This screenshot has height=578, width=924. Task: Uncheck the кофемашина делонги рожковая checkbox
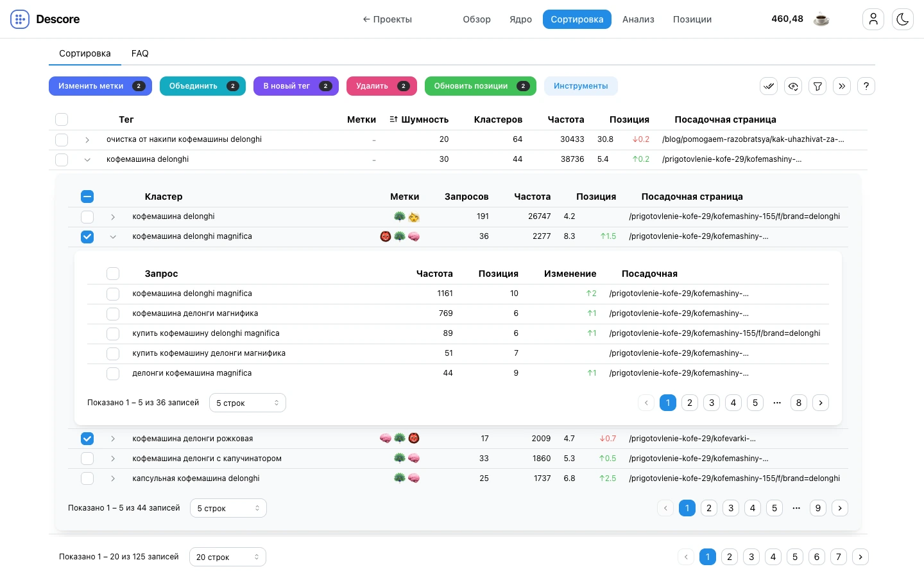(x=87, y=439)
